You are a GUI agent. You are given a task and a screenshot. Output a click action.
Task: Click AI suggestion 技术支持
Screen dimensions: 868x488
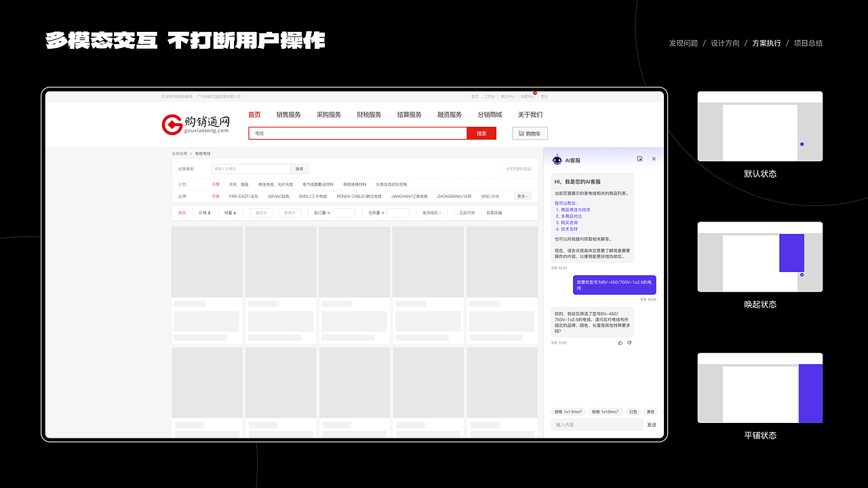coord(568,229)
